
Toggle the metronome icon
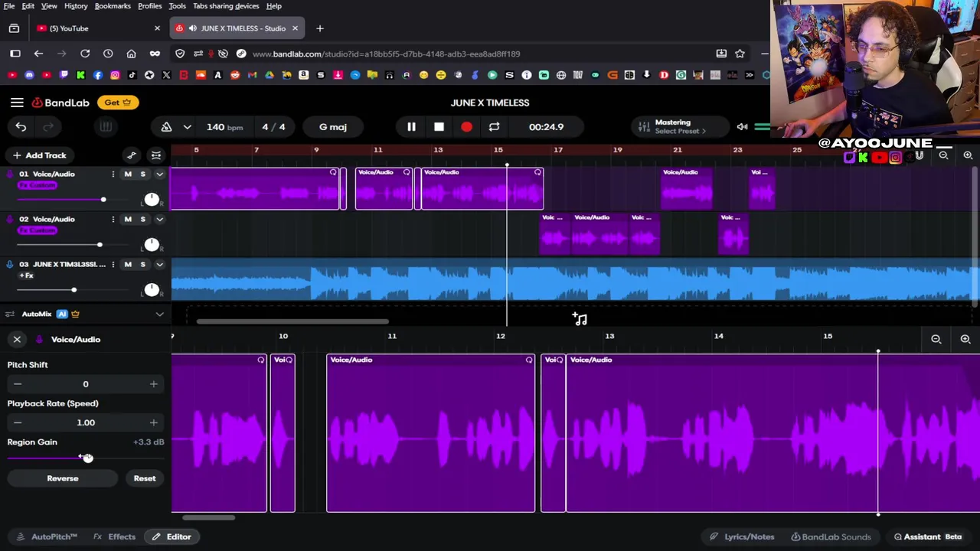166,127
